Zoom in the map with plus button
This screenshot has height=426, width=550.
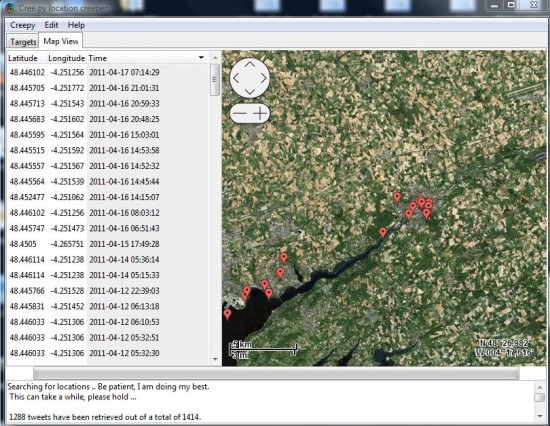click(260, 113)
